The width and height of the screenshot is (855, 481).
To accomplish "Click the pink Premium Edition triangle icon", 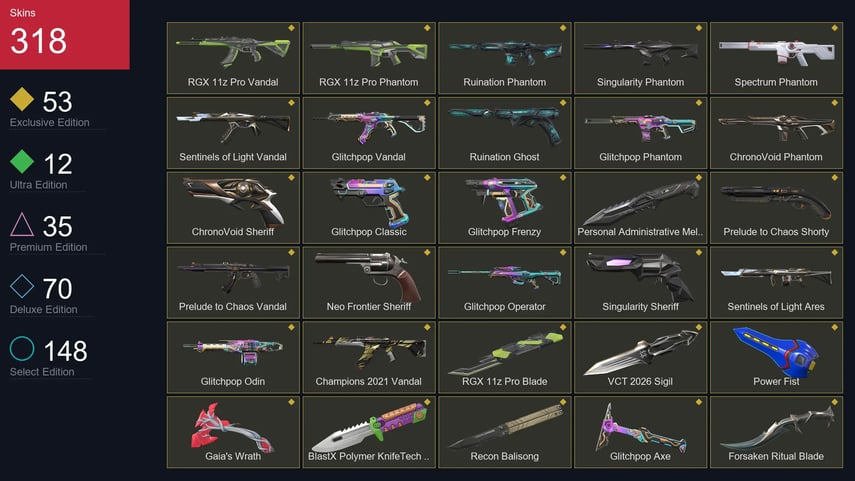I will pos(22,224).
